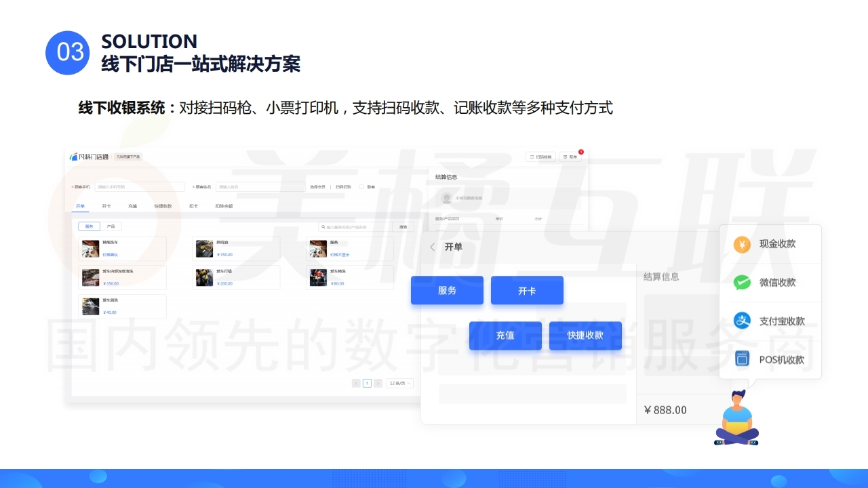
Task: Click the 微信收款 payment option text
Action: [x=778, y=283]
